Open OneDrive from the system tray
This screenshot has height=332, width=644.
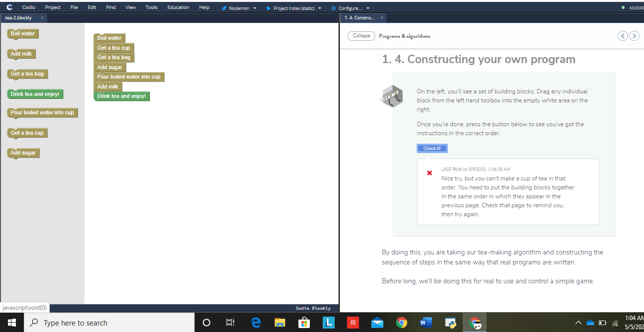click(590, 322)
